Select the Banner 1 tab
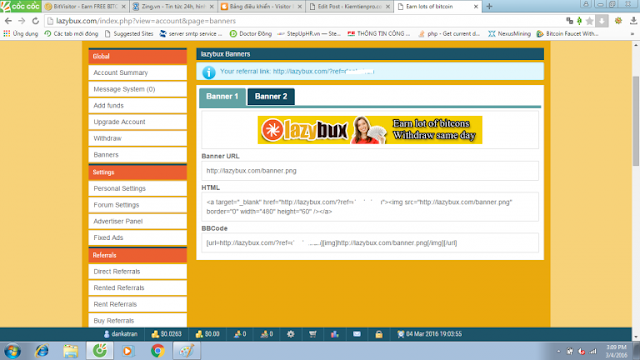 click(222, 97)
